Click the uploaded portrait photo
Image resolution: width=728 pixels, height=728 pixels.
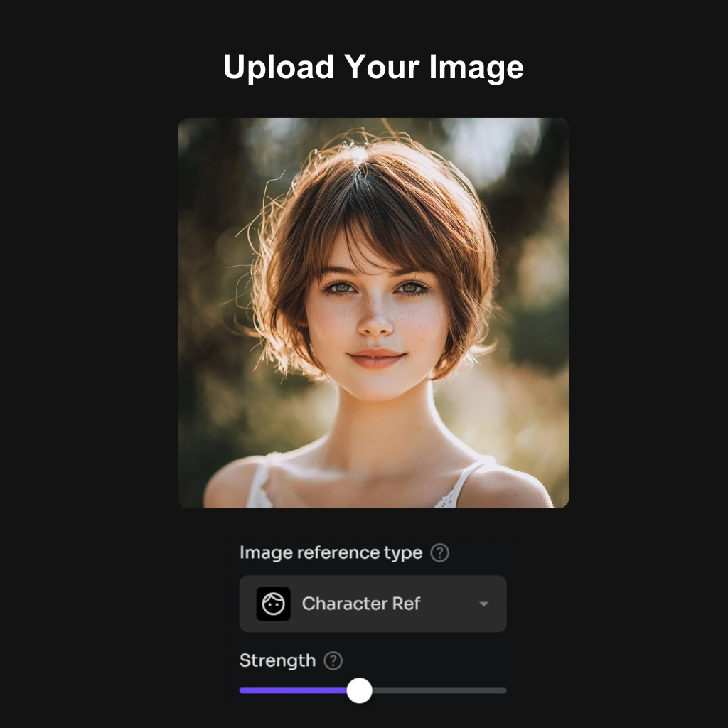coord(373,313)
